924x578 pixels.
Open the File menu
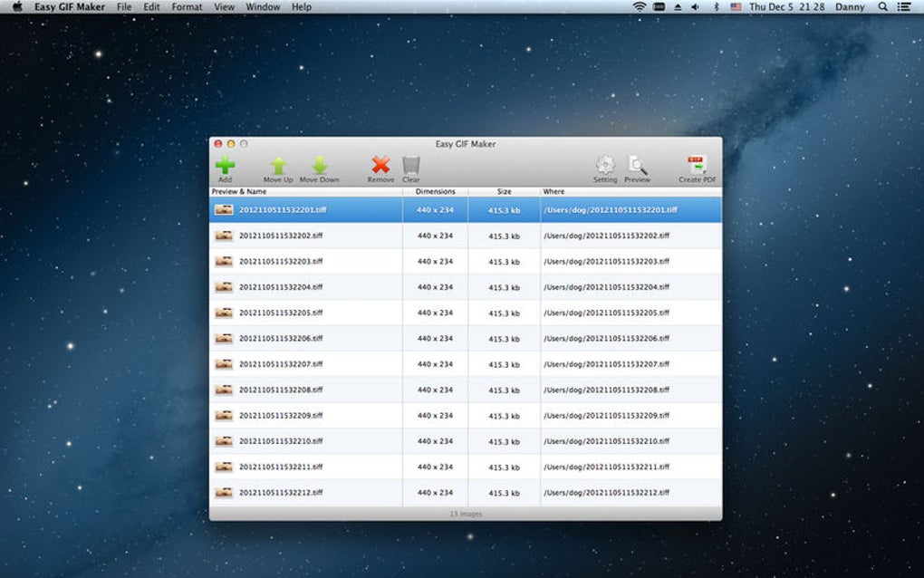(124, 6)
